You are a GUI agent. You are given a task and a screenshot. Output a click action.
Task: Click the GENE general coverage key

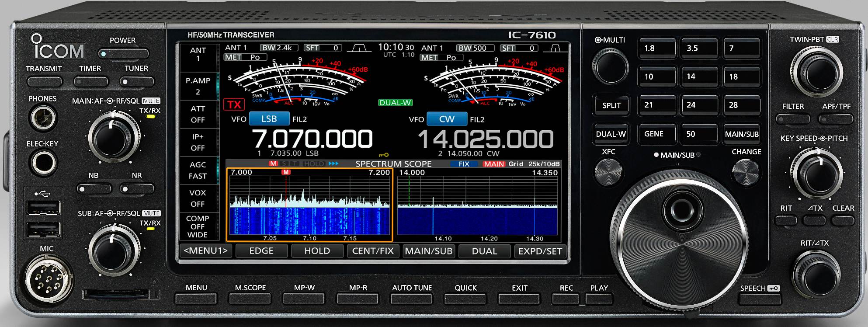pos(657,134)
